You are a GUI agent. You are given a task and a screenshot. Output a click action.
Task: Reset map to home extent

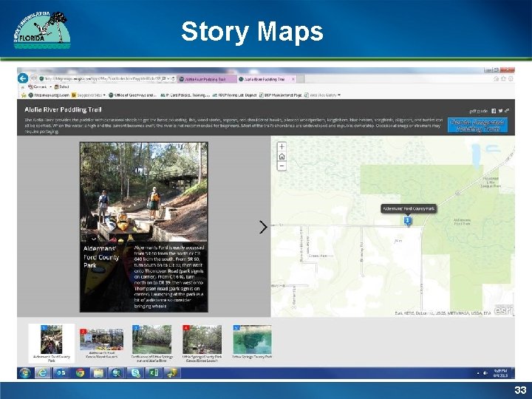pos(282,157)
